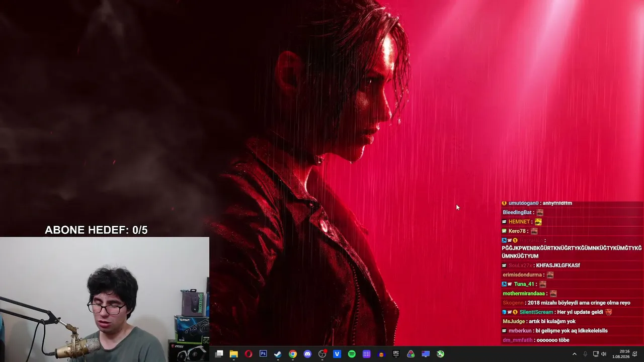The height and width of the screenshot is (362, 644).
Task: Show hidden system tray icons
Action: (x=575, y=354)
